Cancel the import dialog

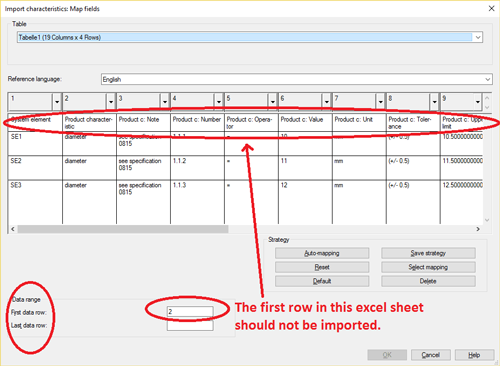click(x=431, y=355)
